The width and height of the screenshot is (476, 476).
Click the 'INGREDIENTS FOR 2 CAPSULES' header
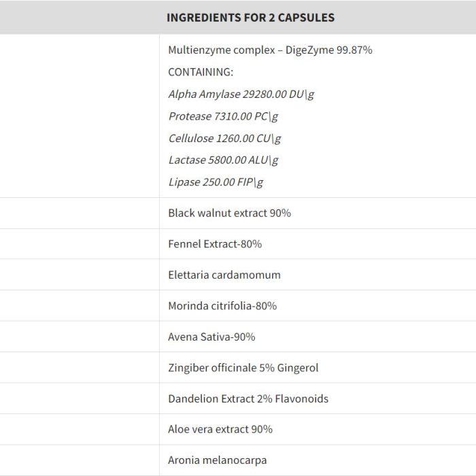(250, 18)
